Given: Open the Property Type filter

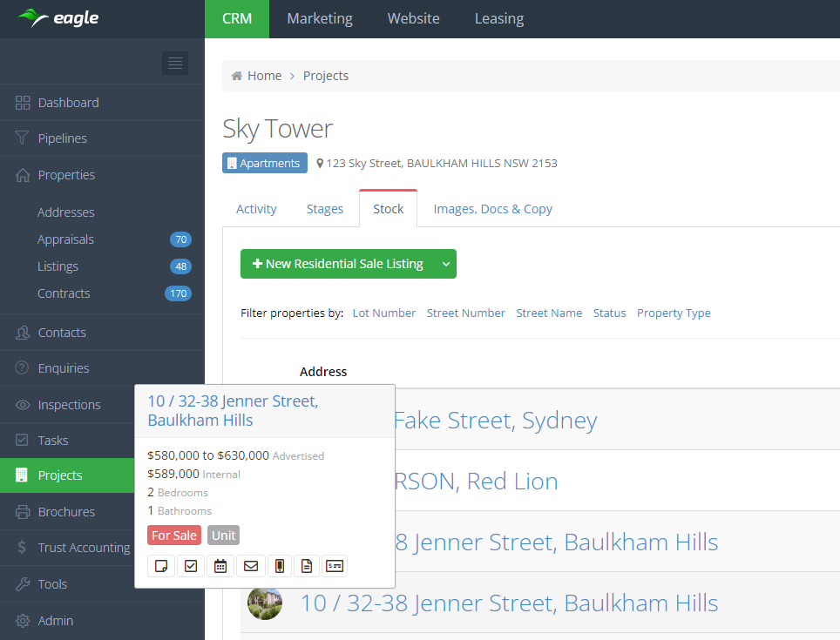Looking at the screenshot, I should (x=674, y=313).
